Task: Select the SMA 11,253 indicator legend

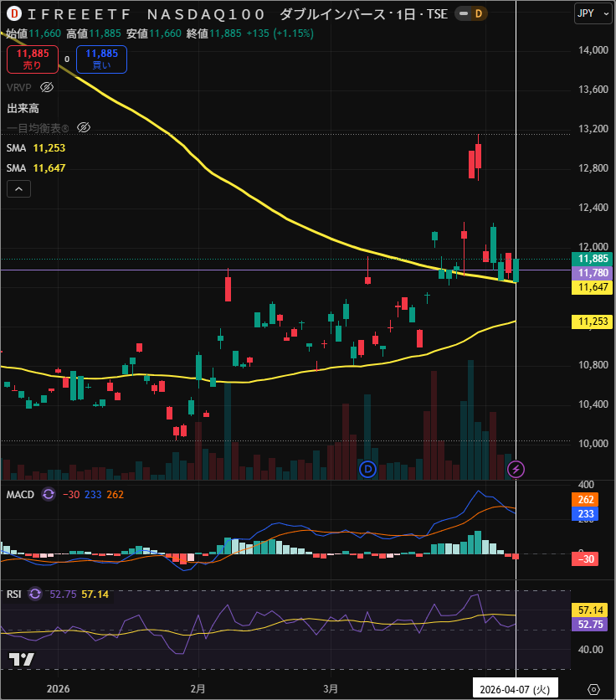Action: pos(36,147)
